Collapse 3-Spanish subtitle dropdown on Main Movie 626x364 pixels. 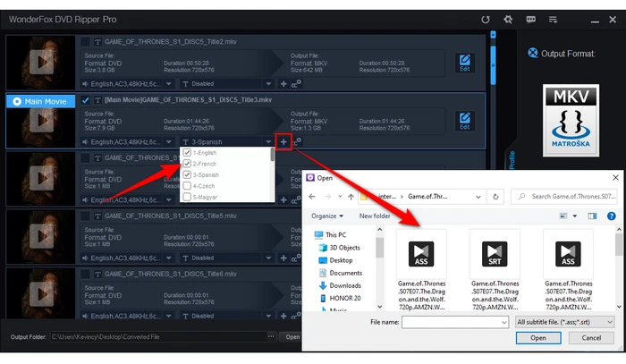(x=268, y=141)
